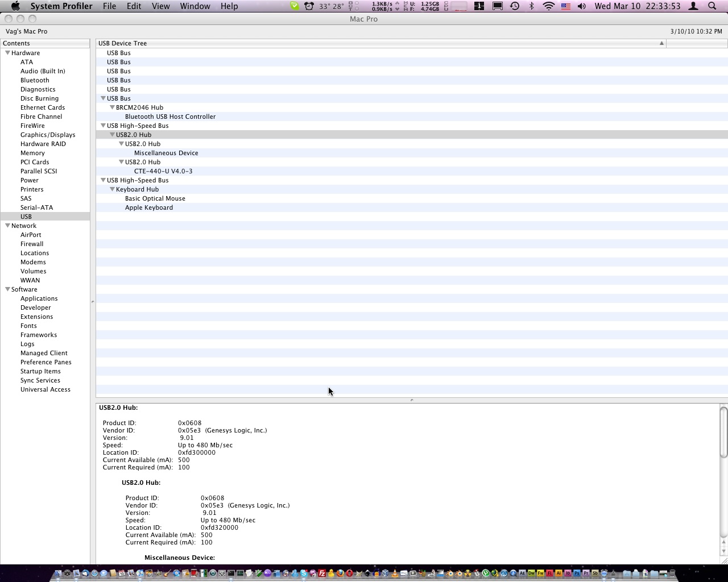Select AirPort under Network
This screenshot has height=582, width=728.
pyautogui.click(x=31, y=235)
